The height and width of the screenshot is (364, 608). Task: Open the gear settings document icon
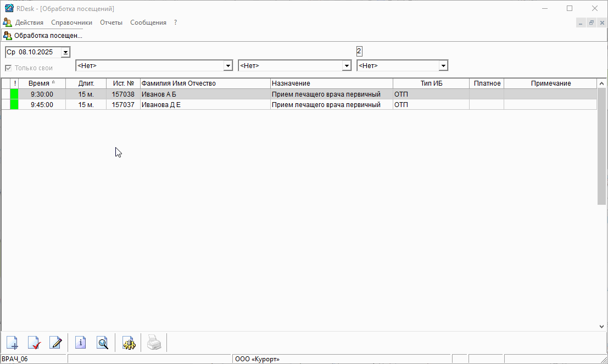pos(129,343)
